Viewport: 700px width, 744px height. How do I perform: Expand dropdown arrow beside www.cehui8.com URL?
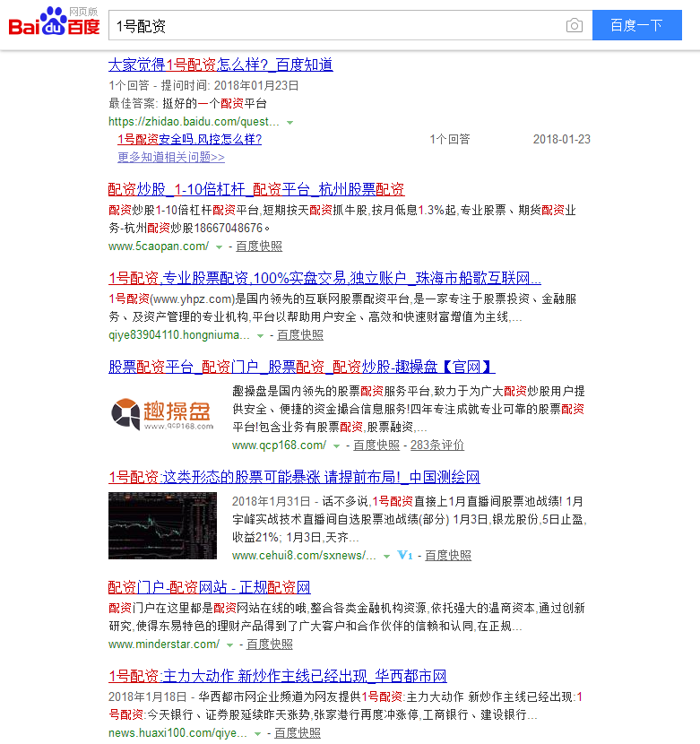click(387, 556)
